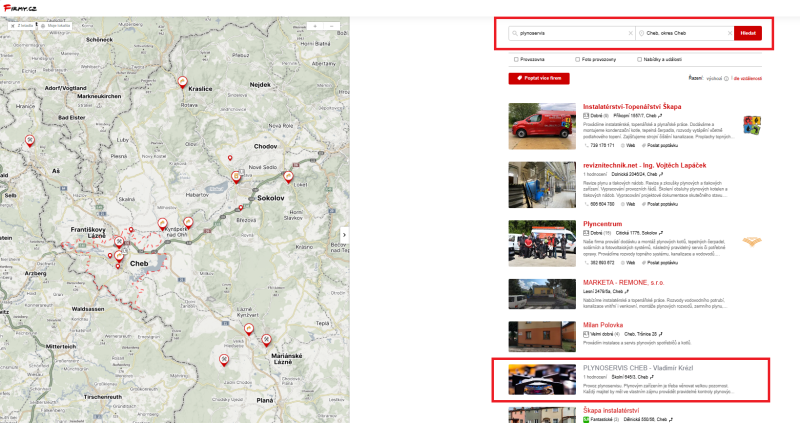Enable the Nabídky a události checkbox
800x423 pixels.
coord(639,60)
